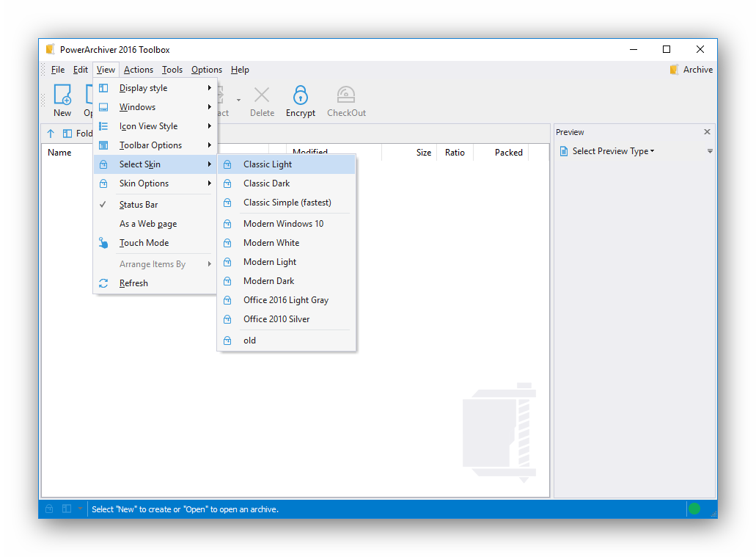Screen dimensions: 756x557
Task: Select the Modern White skin
Action: click(x=287, y=243)
